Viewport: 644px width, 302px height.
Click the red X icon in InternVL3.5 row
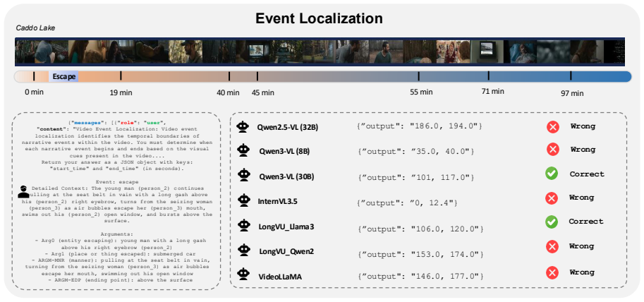click(551, 198)
